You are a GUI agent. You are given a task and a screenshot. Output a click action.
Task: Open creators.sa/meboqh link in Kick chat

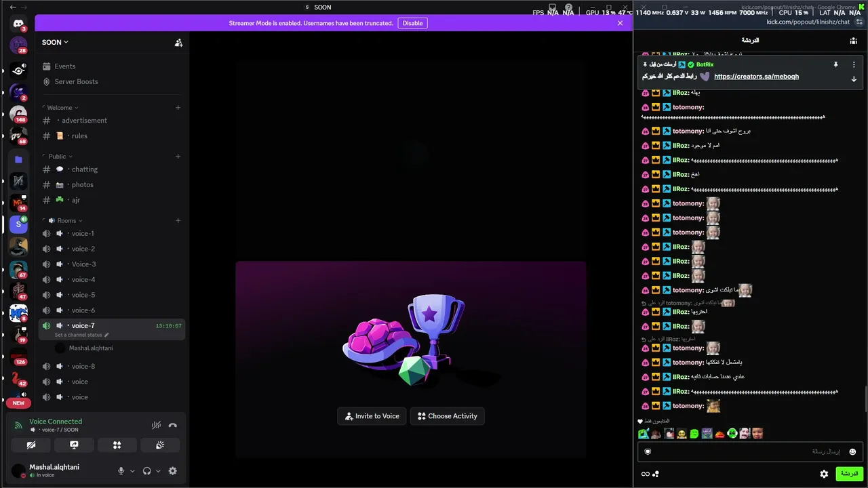pyautogui.click(x=756, y=77)
